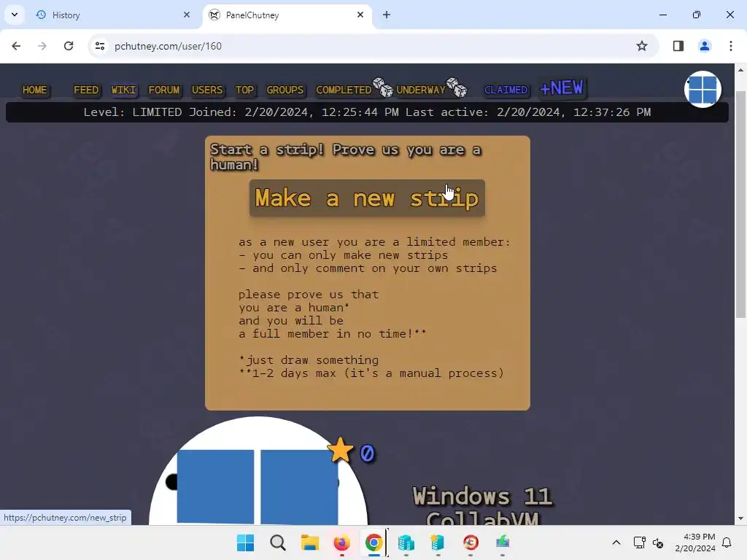
Task: Click the large profile avatar picture
Action: pyautogui.click(x=258, y=472)
